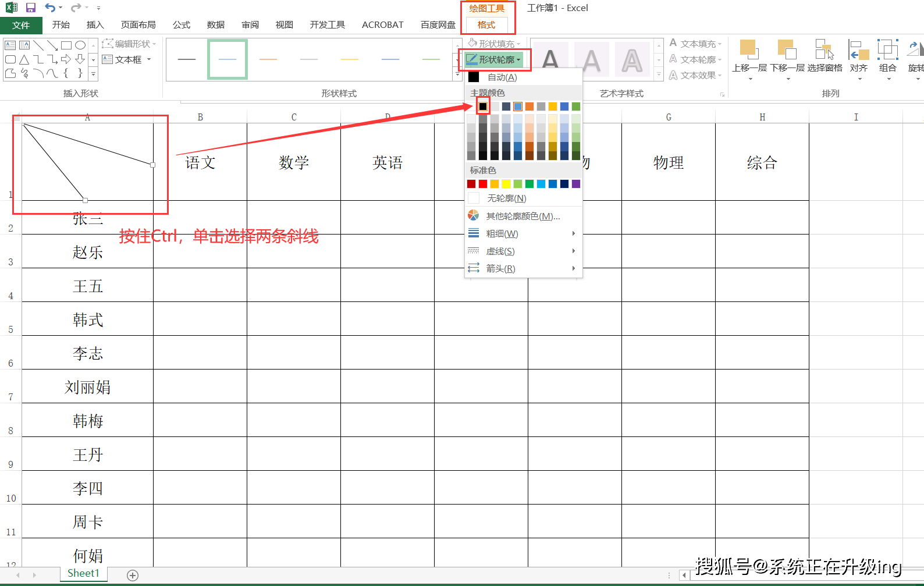The width and height of the screenshot is (924, 586).
Task: Toggle the Shape Outline (形状轮廓) dropdown
Action: click(494, 59)
